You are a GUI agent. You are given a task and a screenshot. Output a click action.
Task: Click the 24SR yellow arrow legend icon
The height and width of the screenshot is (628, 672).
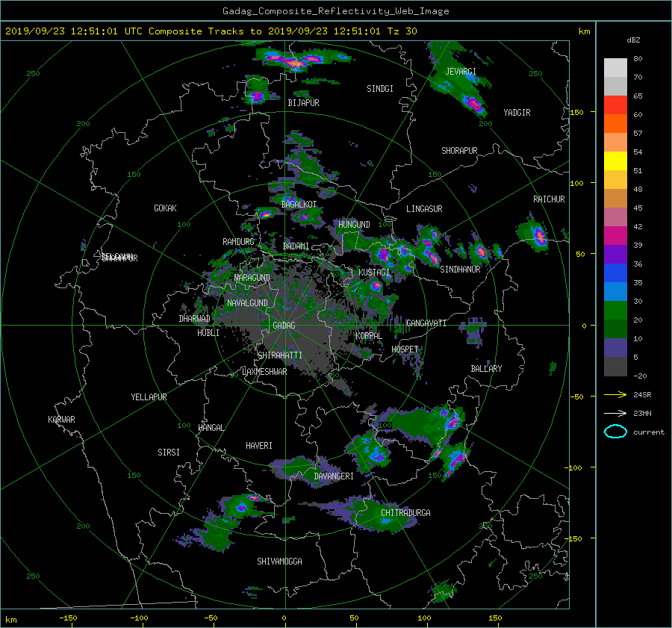point(615,394)
